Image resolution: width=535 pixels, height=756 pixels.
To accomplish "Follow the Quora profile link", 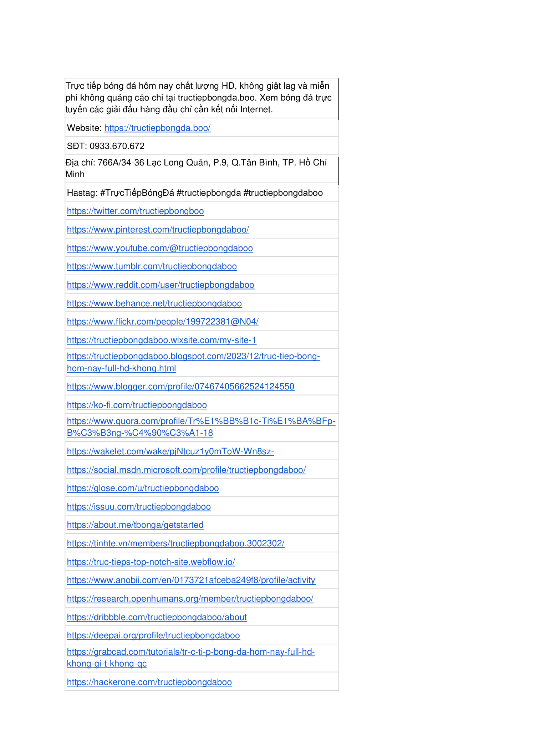I will [201, 421].
